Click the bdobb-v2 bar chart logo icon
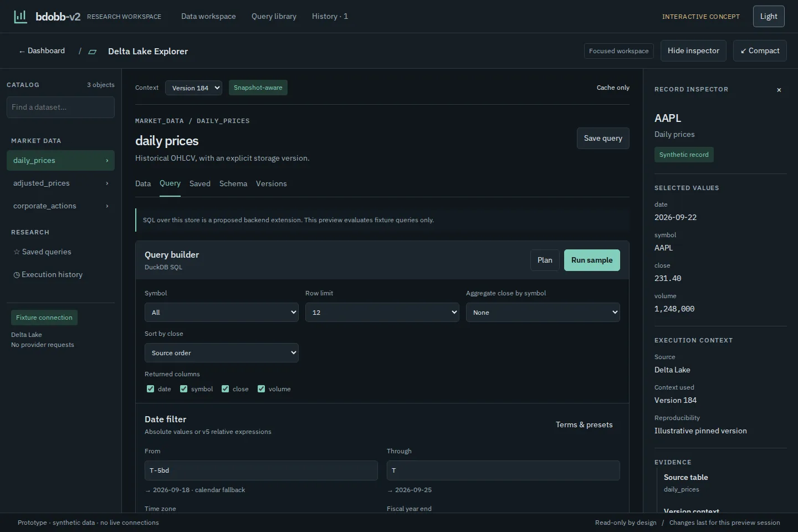 21,16
